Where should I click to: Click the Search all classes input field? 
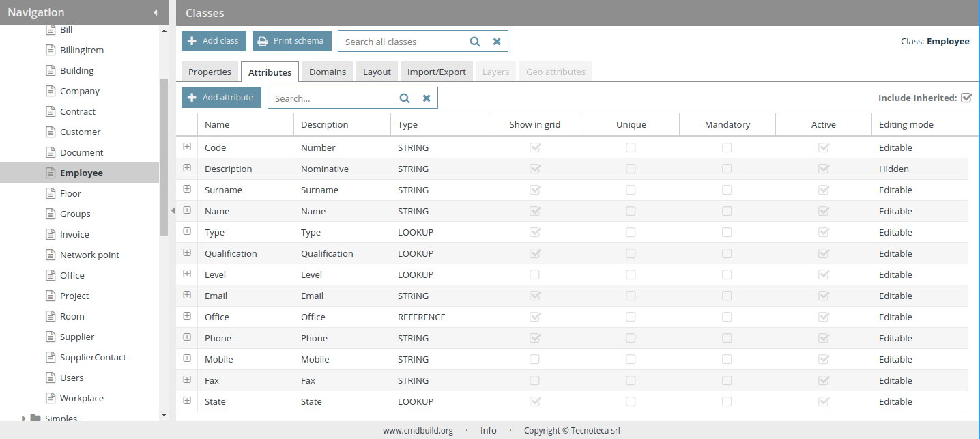[x=403, y=42]
